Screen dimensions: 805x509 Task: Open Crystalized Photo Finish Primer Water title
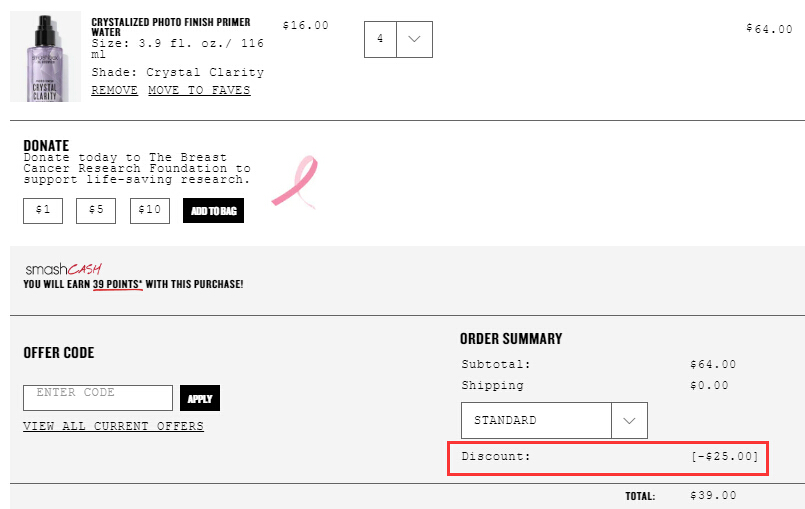171,27
